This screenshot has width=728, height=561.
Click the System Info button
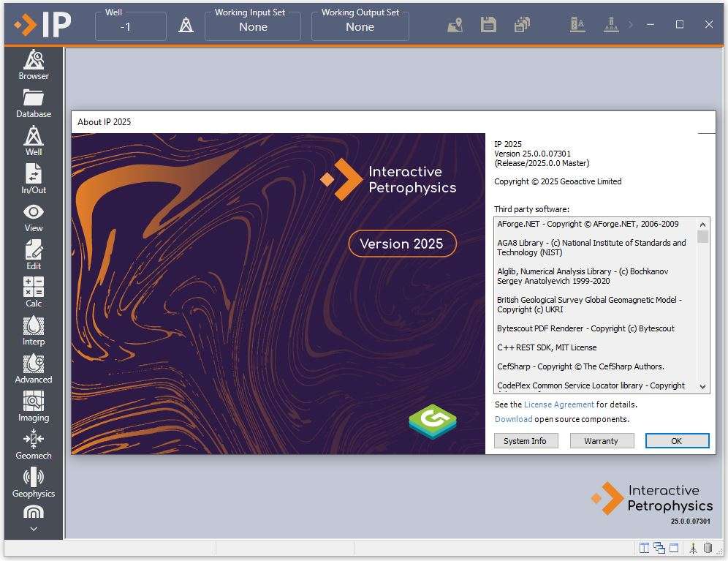tap(525, 441)
